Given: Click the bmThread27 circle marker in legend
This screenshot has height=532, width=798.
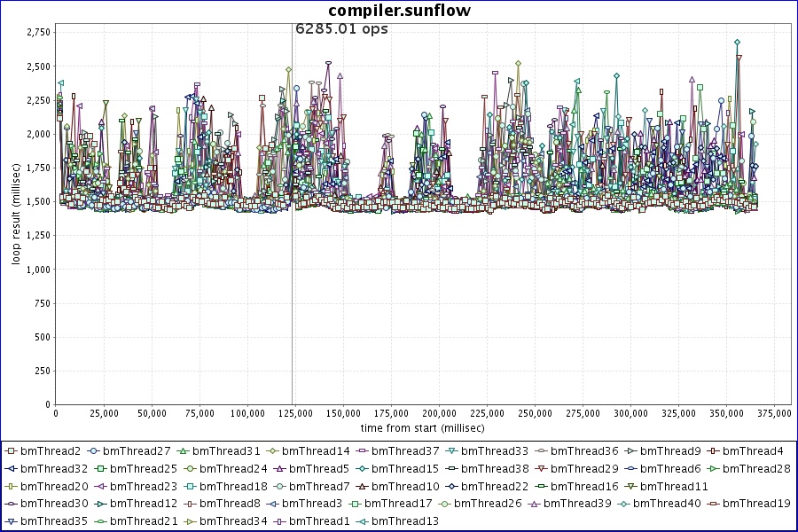Looking at the screenshot, I should (94, 451).
